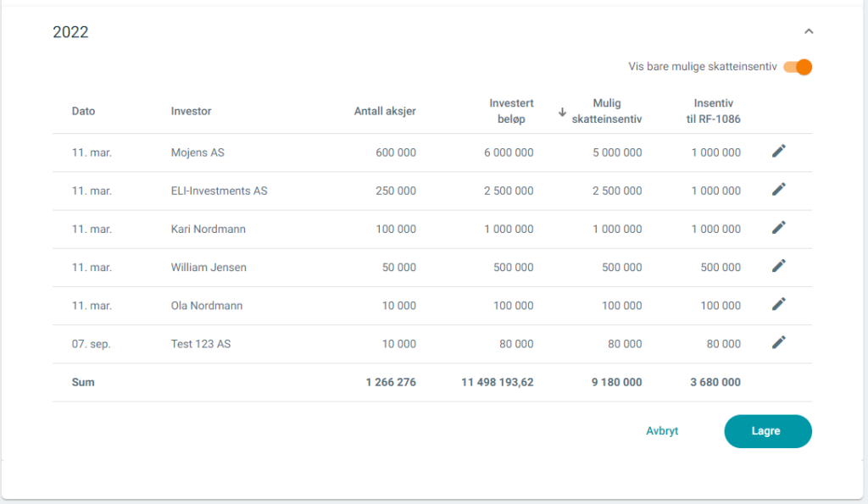Click total shares 1 266 276
This screenshot has width=868, height=504.
click(x=391, y=382)
